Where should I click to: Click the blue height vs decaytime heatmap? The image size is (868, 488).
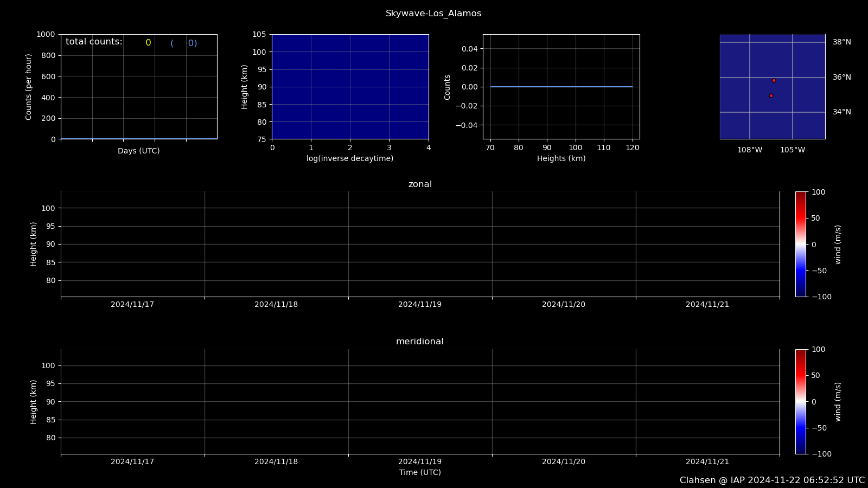point(350,87)
